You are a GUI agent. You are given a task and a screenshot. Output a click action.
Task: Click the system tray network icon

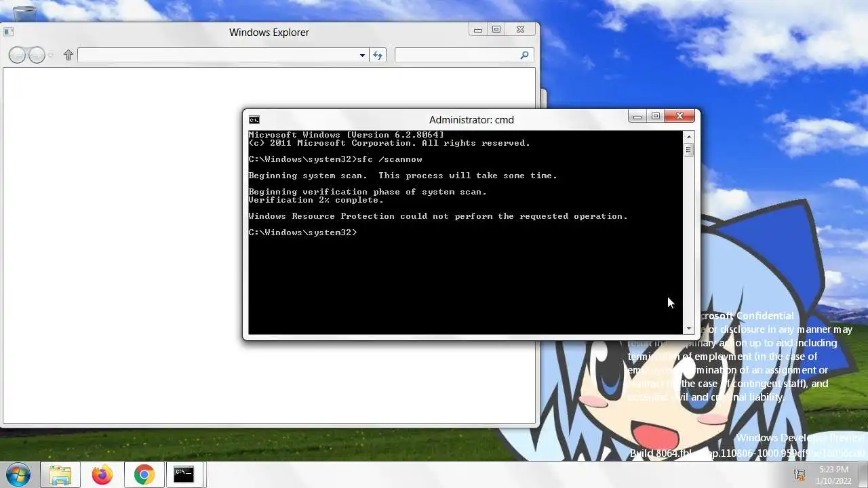pyautogui.click(x=800, y=475)
